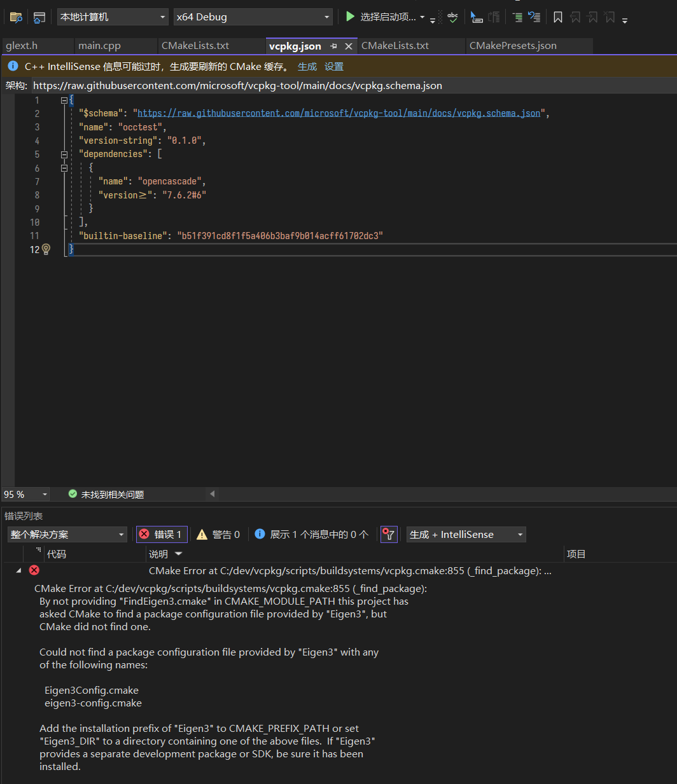Switch to the main.cpp tab
Screen dimensions: 677x784
[x=99, y=45]
